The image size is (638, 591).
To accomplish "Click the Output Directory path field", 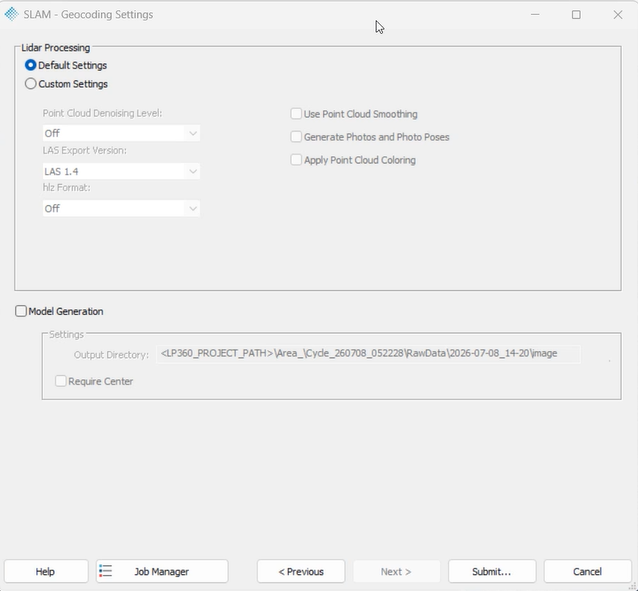I will [368, 354].
